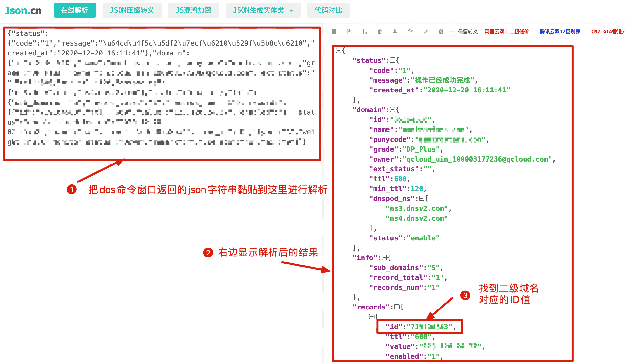Collapse the "status" object node
Screen dimensions: 625x364
pos(393,60)
